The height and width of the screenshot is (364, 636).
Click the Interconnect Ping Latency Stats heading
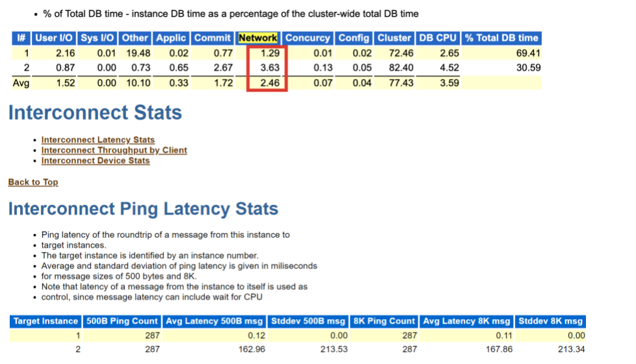(143, 209)
